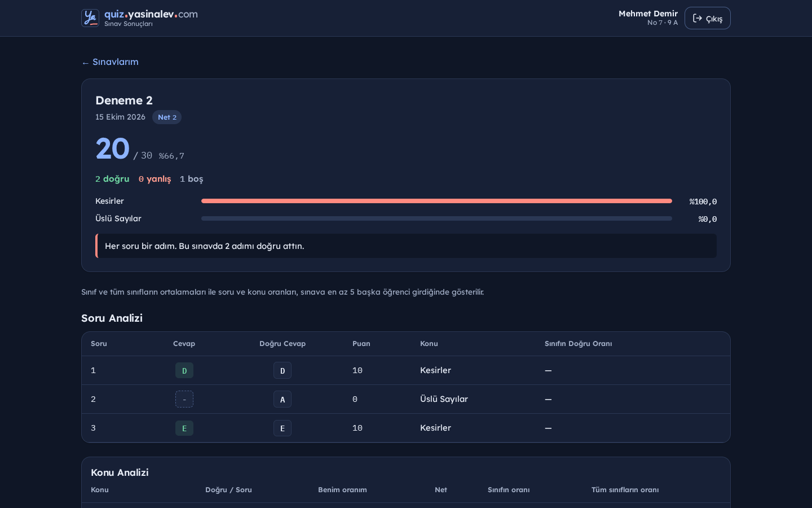Click the Sınav Sonuçları subtitle
The height and width of the screenshot is (508, 812).
(129, 24)
